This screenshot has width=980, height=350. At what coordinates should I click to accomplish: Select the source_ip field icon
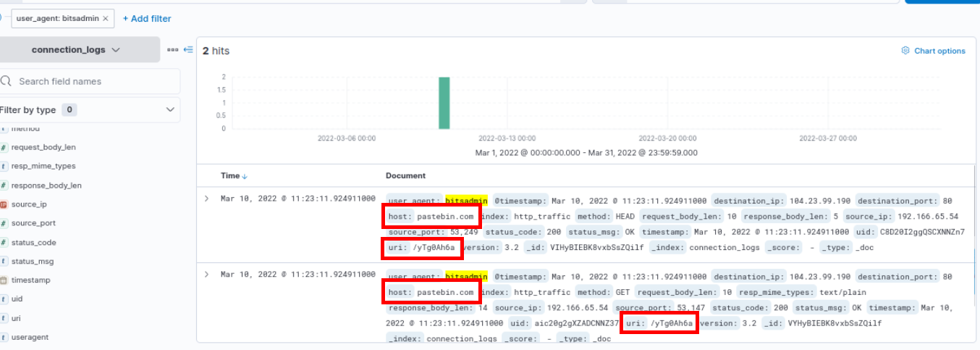pyautogui.click(x=4, y=204)
